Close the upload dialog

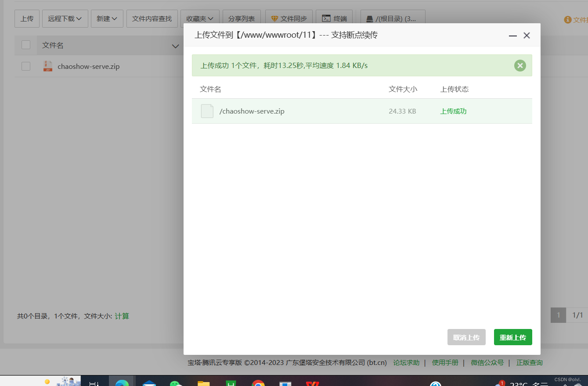pyautogui.click(x=527, y=36)
